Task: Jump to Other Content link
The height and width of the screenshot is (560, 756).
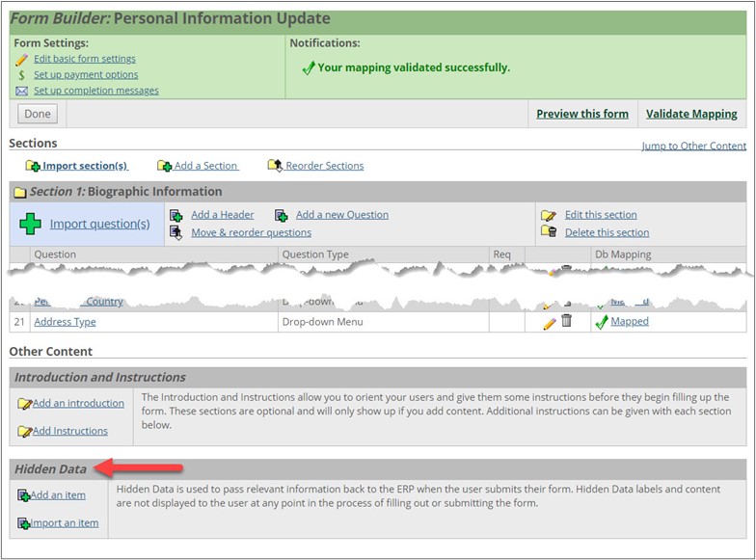Action: (x=693, y=147)
